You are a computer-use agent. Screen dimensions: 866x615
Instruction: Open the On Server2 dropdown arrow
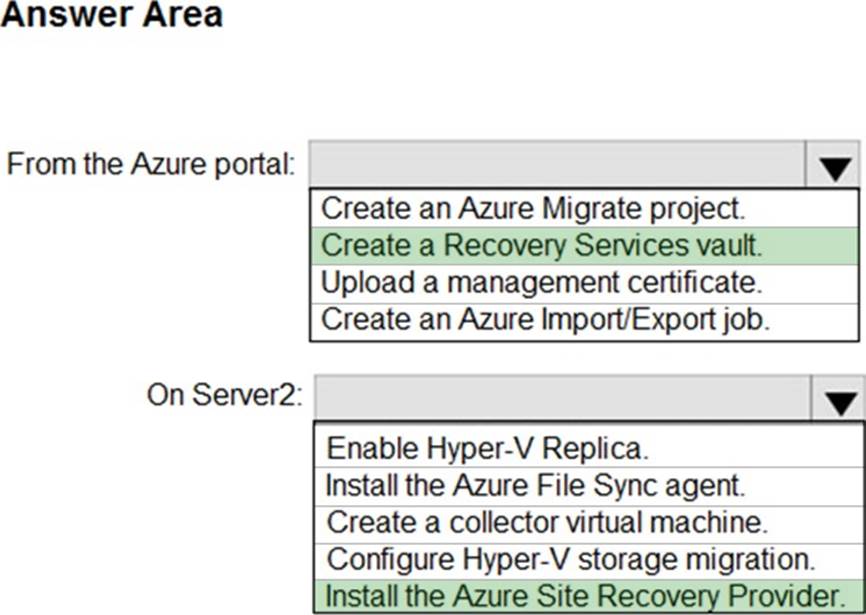pyautogui.click(x=838, y=398)
